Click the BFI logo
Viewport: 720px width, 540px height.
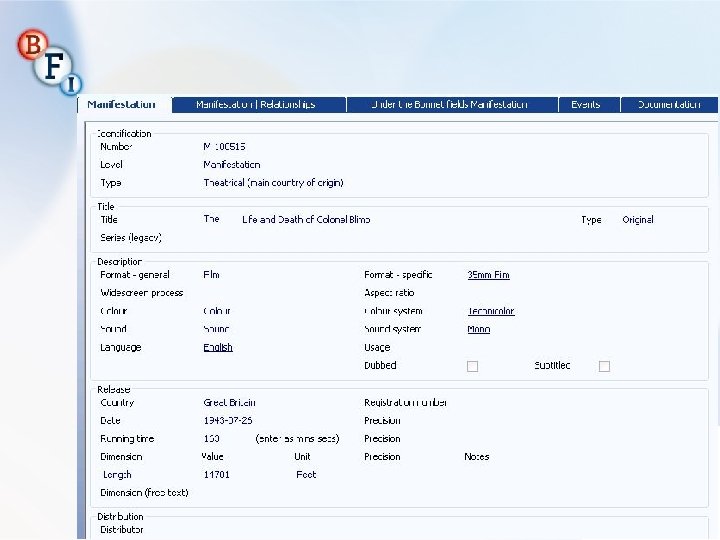click(x=50, y=62)
